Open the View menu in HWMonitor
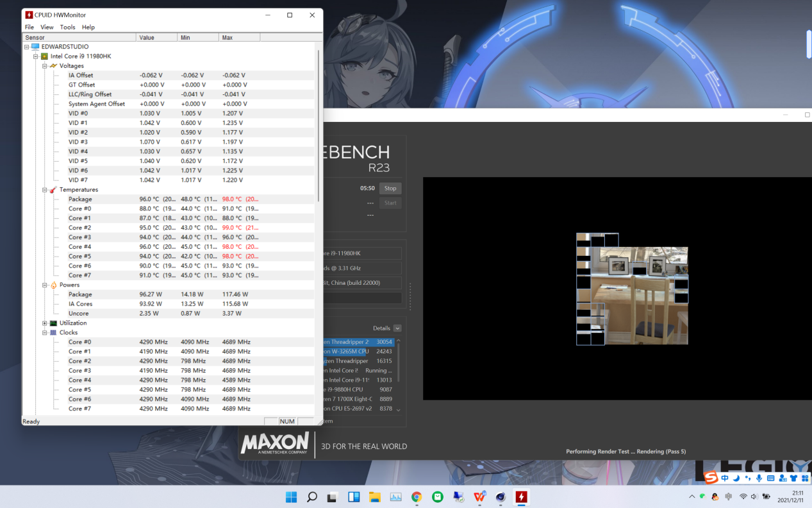 [47, 27]
